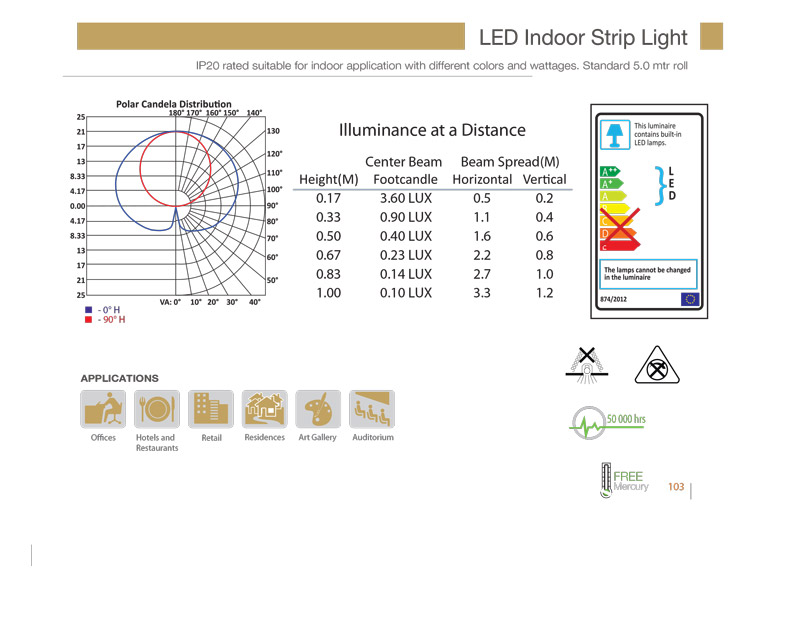The width and height of the screenshot is (800, 621).
Task: Click the crossed-out insulation covering symbol
Action: point(587,365)
